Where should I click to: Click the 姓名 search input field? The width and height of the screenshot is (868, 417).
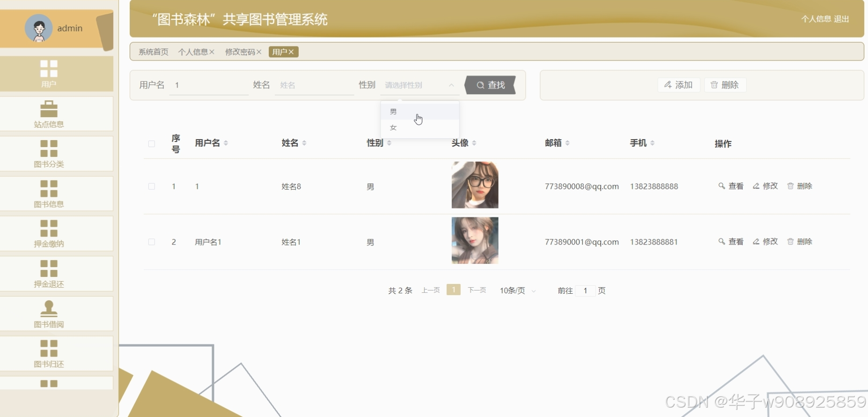[x=314, y=85]
